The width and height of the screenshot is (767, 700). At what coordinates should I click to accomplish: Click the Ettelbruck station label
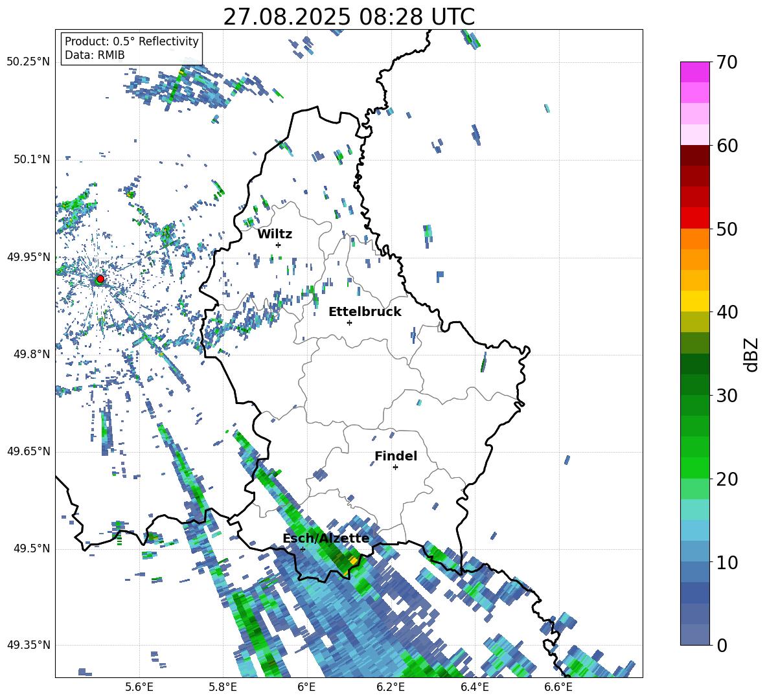pyautogui.click(x=365, y=312)
